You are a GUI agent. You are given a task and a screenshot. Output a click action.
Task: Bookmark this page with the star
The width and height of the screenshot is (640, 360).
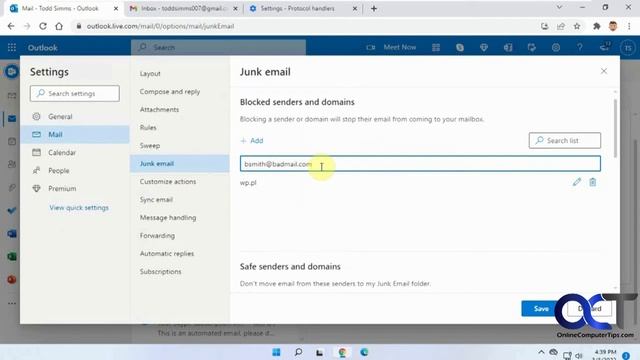pyautogui.click(x=577, y=26)
